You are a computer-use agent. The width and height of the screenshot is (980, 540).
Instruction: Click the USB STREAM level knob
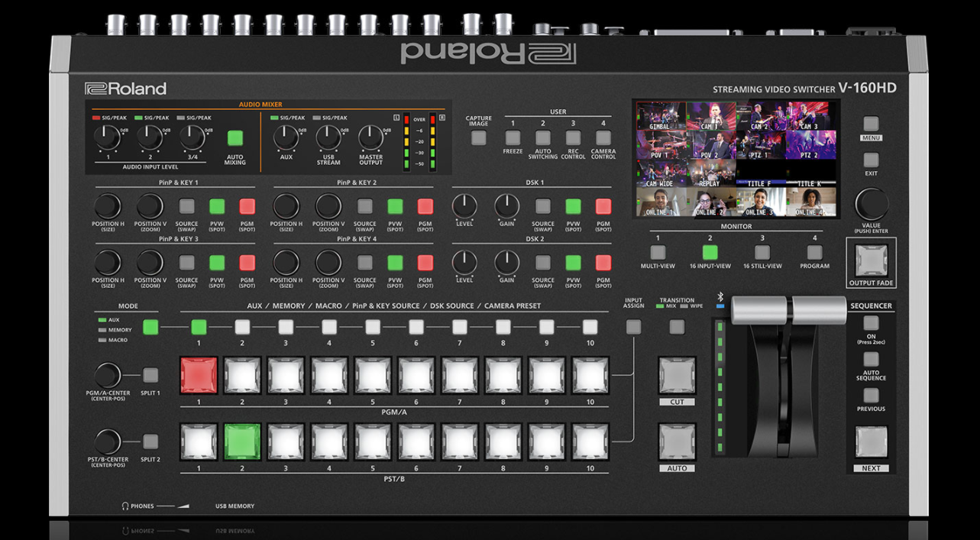point(328,137)
